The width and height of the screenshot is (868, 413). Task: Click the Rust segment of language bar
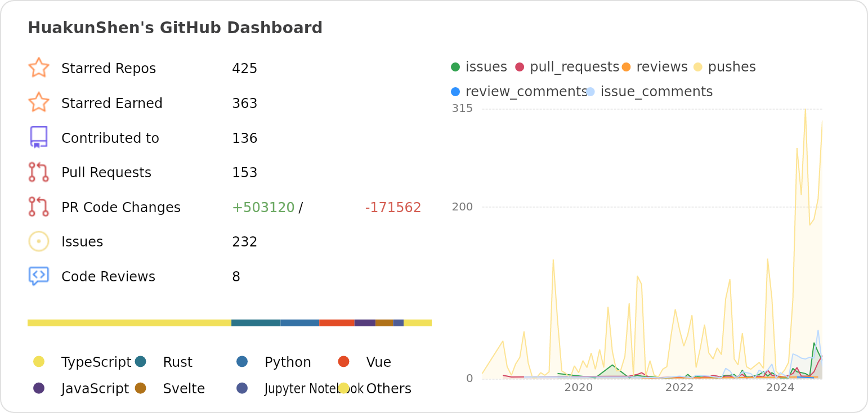[256, 323]
